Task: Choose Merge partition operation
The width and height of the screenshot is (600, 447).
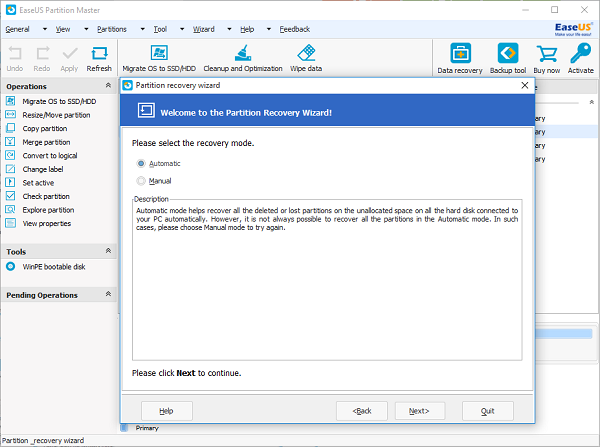Action: 46,142
